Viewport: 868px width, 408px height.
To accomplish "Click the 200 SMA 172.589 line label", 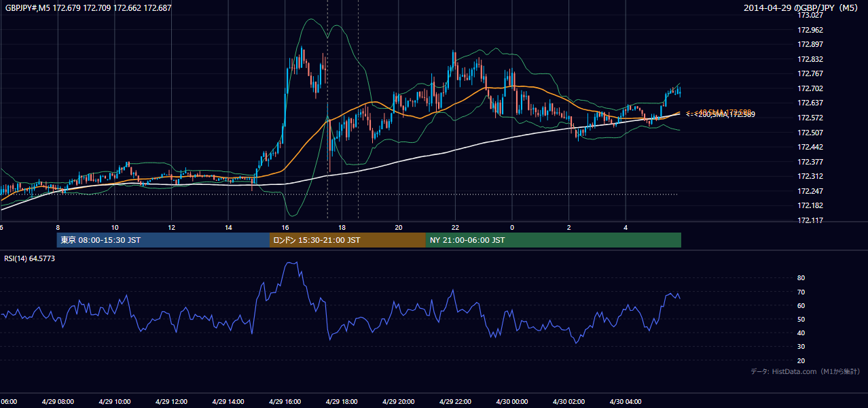I will (x=719, y=115).
